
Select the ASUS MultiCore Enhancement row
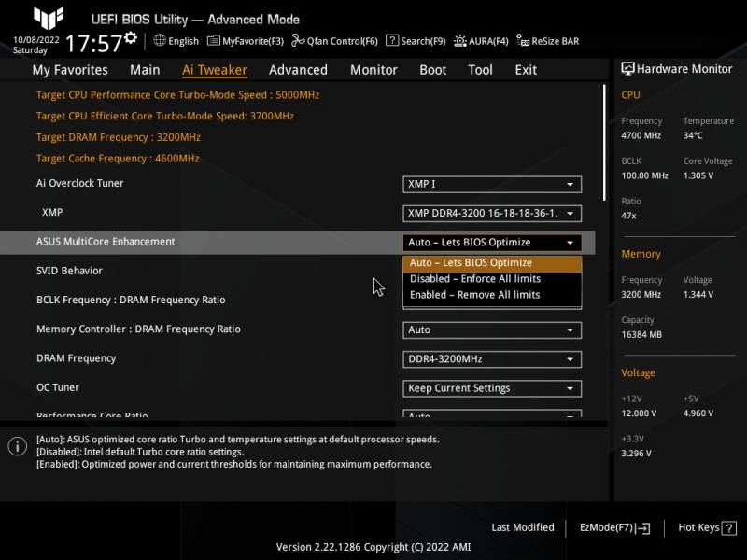click(x=297, y=243)
